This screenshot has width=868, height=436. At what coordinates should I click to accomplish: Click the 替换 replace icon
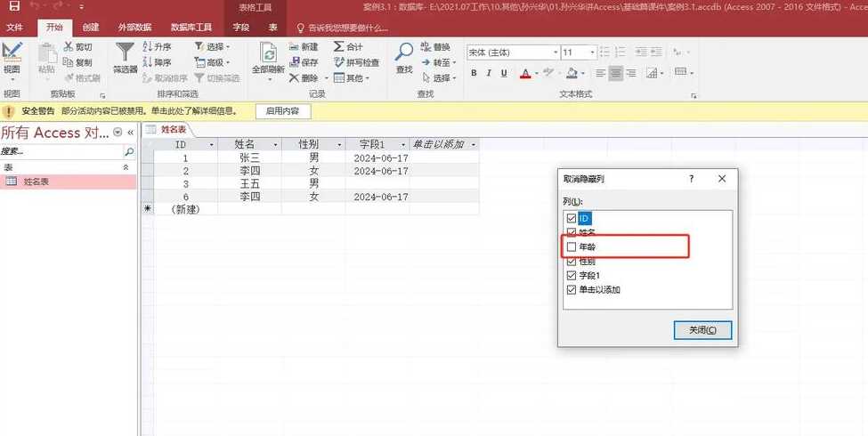click(426, 46)
